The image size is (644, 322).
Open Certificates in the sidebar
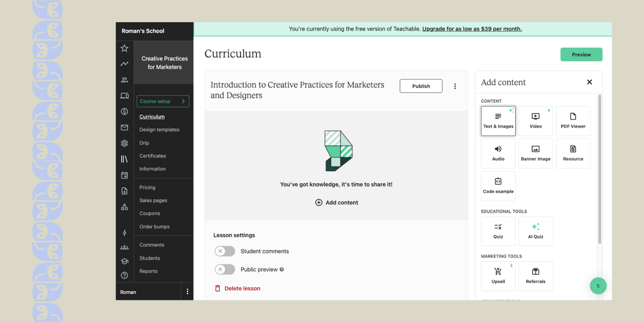[x=152, y=156]
